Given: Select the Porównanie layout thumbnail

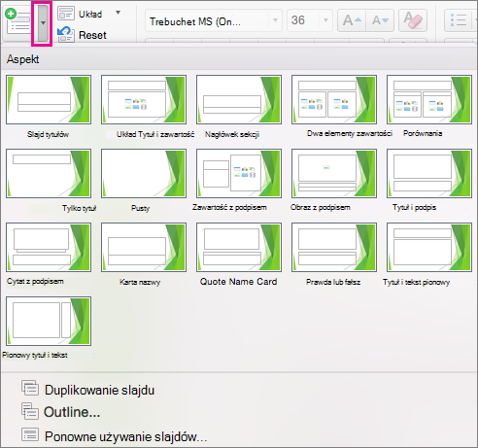Looking at the screenshot, I should [429, 100].
